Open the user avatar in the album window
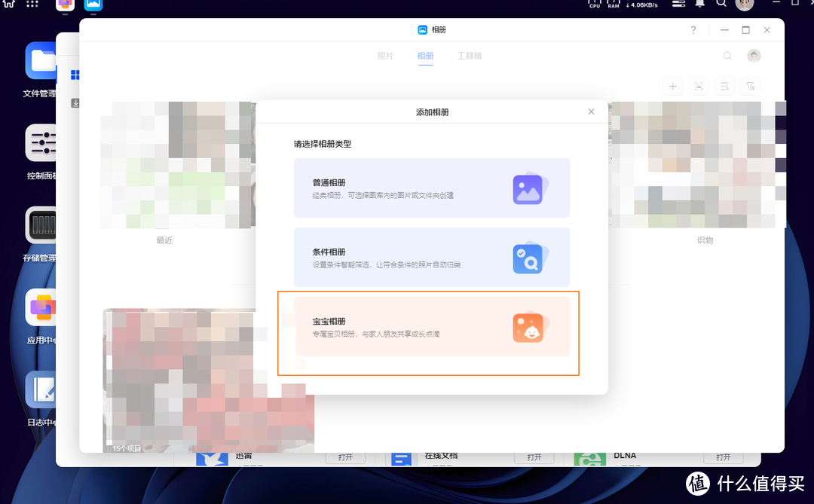 [754, 55]
